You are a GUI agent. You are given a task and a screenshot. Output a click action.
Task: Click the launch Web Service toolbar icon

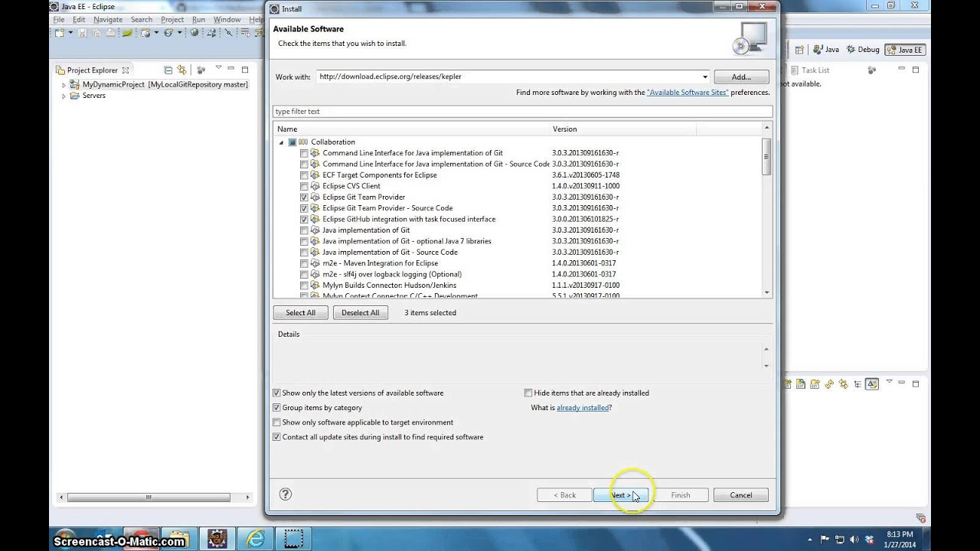tap(212, 33)
